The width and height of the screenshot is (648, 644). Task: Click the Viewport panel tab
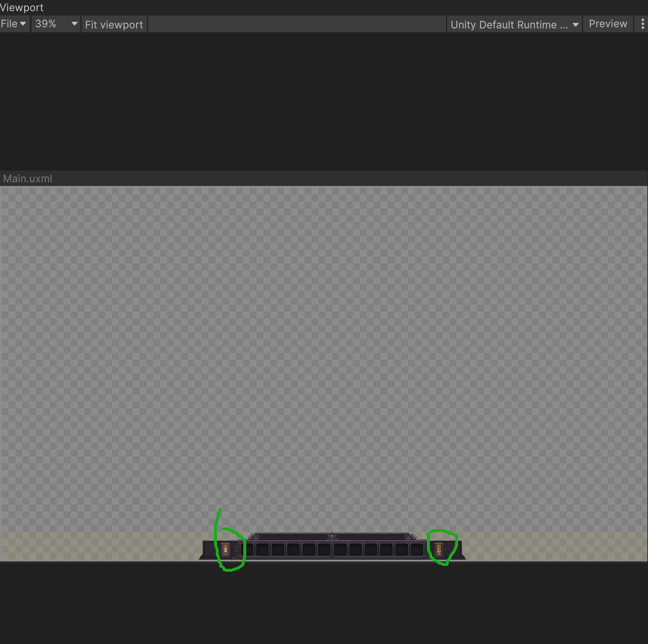[22, 7]
